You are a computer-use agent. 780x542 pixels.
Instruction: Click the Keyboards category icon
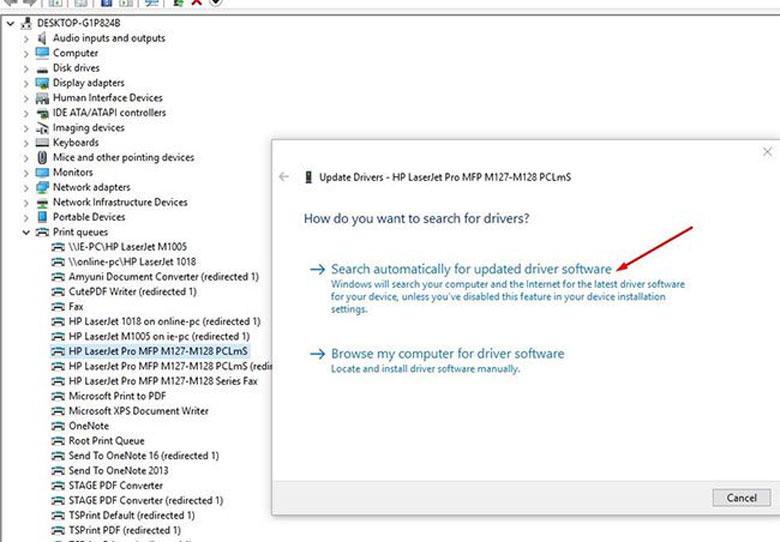(42, 143)
